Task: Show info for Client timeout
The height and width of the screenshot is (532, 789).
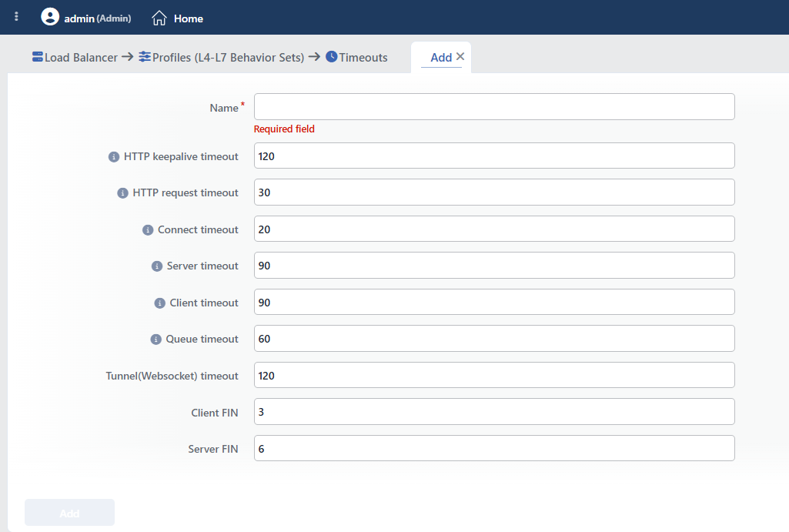Action: (159, 303)
